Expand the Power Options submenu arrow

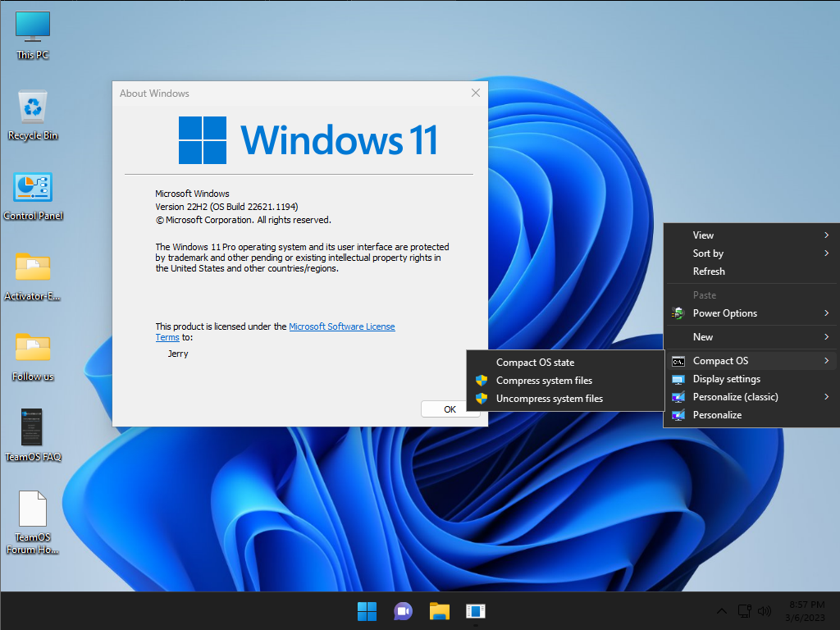(827, 313)
